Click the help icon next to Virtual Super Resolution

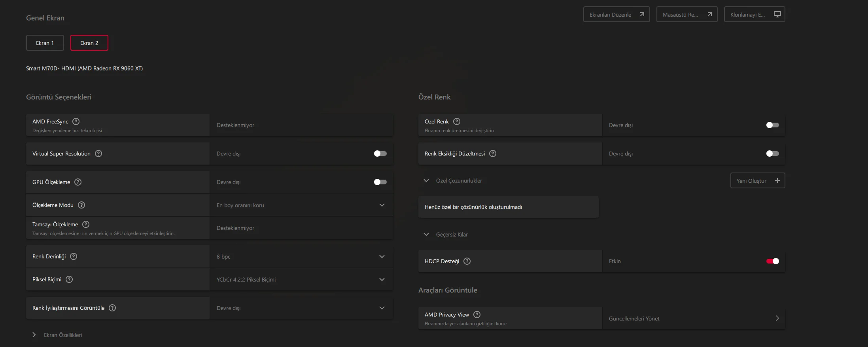pos(98,154)
